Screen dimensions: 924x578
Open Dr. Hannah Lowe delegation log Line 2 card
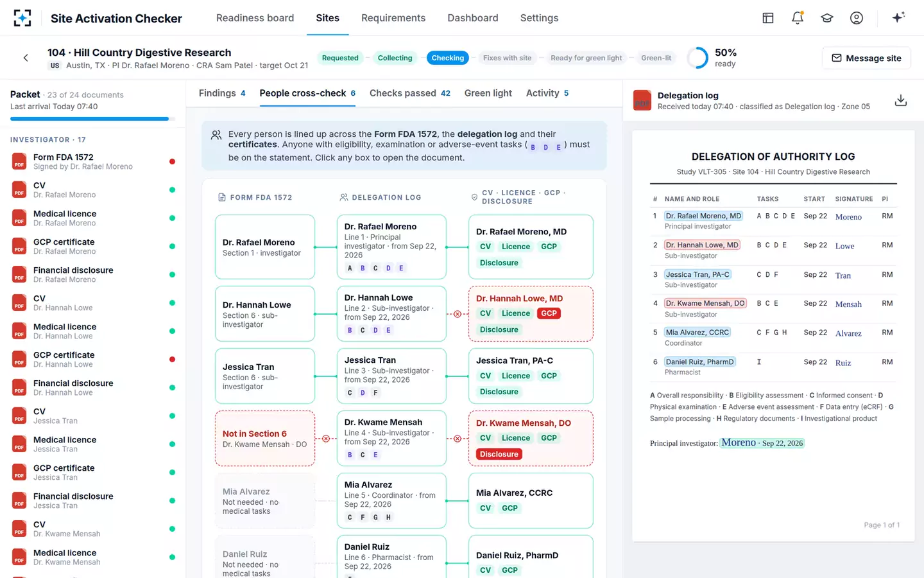[x=391, y=314]
